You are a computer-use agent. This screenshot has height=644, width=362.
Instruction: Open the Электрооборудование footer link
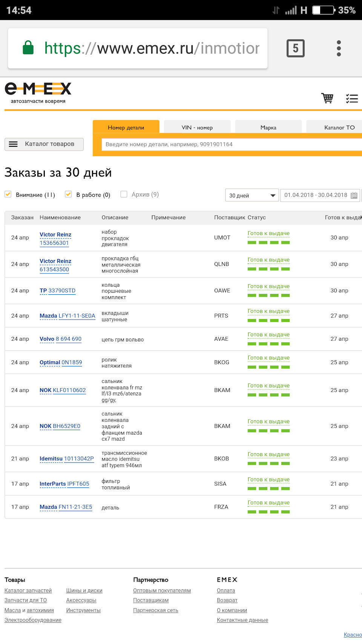coord(33,620)
